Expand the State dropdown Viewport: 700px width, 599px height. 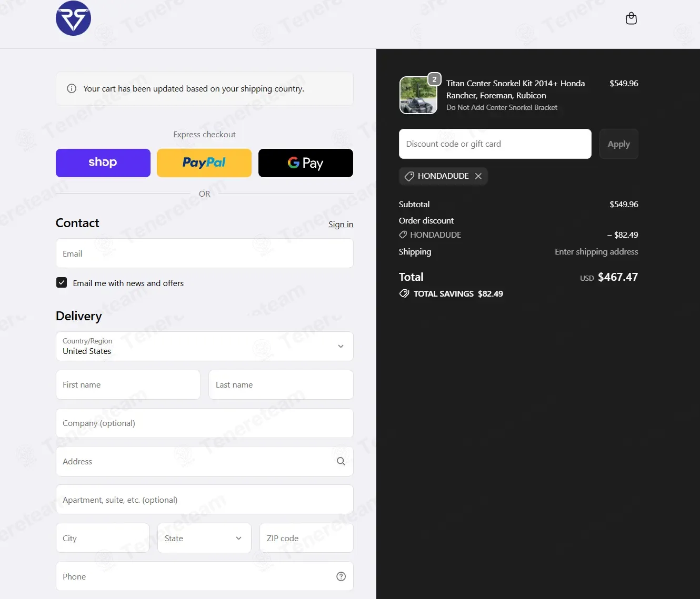tap(205, 538)
